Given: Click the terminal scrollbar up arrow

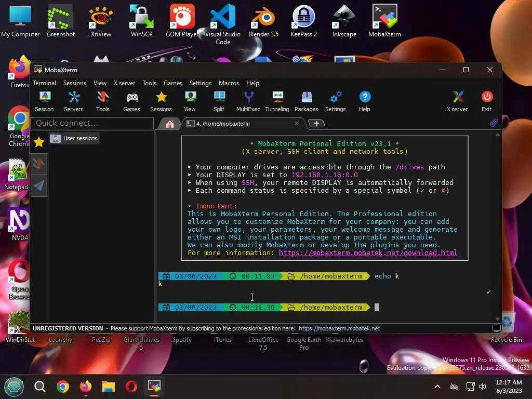Looking at the screenshot, I should pos(497,135).
